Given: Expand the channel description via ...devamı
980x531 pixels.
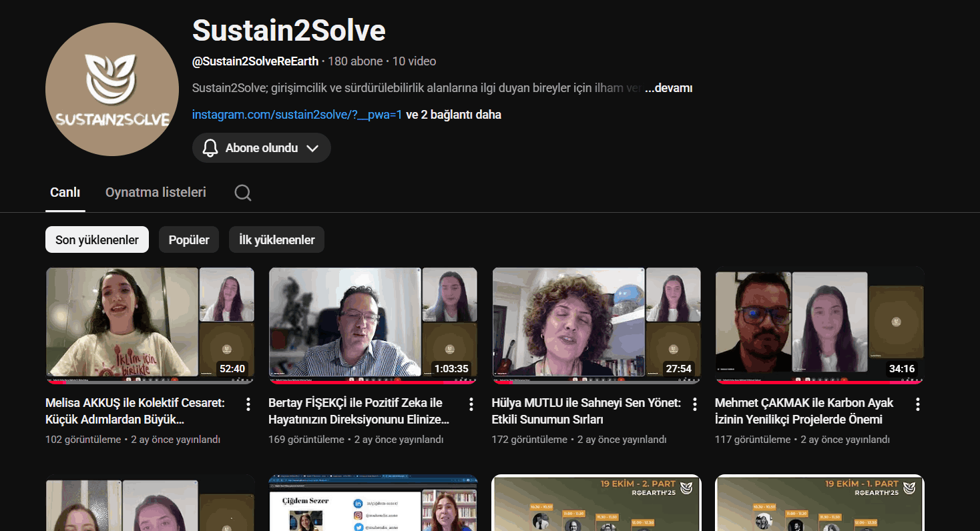Looking at the screenshot, I should pos(669,87).
